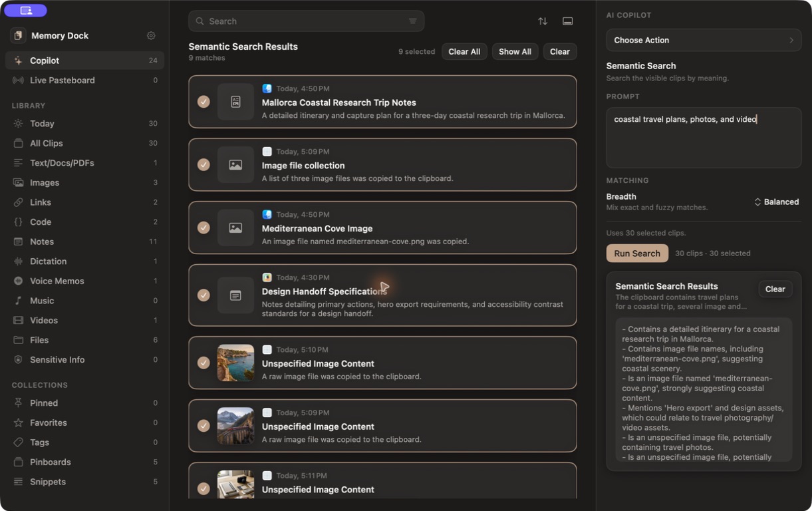The height and width of the screenshot is (511, 812).
Task: Click the desk workspace image thumbnail
Action: (x=235, y=484)
